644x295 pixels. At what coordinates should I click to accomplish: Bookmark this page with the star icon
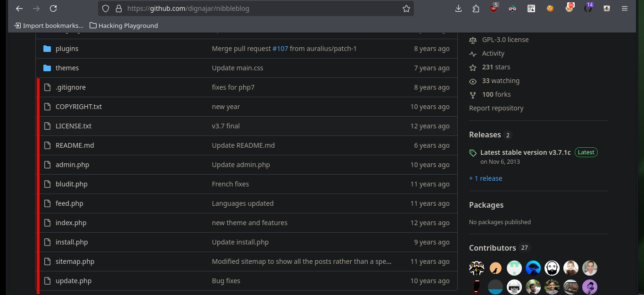coord(406,8)
